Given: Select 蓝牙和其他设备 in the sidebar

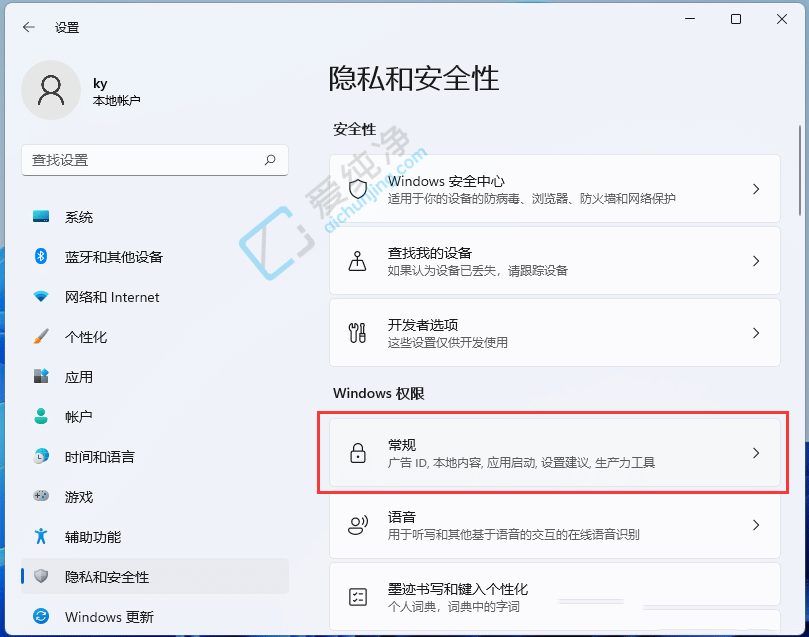Looking at the screenshot, I should (x=155, y=257).
